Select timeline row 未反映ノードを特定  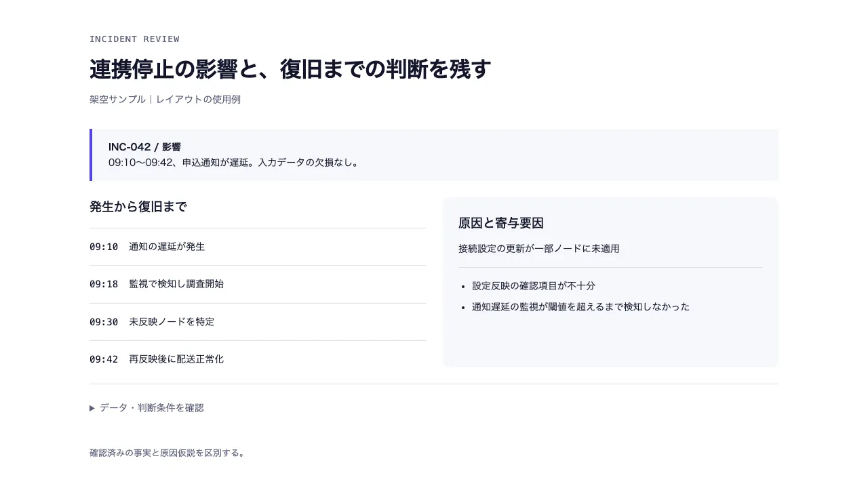[x=258, y=322]
